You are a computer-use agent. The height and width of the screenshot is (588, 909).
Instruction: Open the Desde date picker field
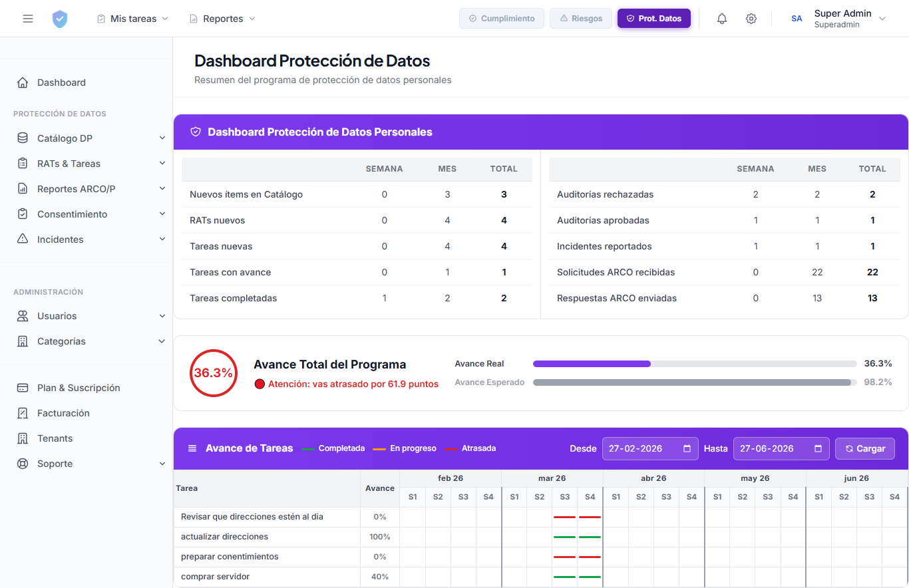coord(649,448)
